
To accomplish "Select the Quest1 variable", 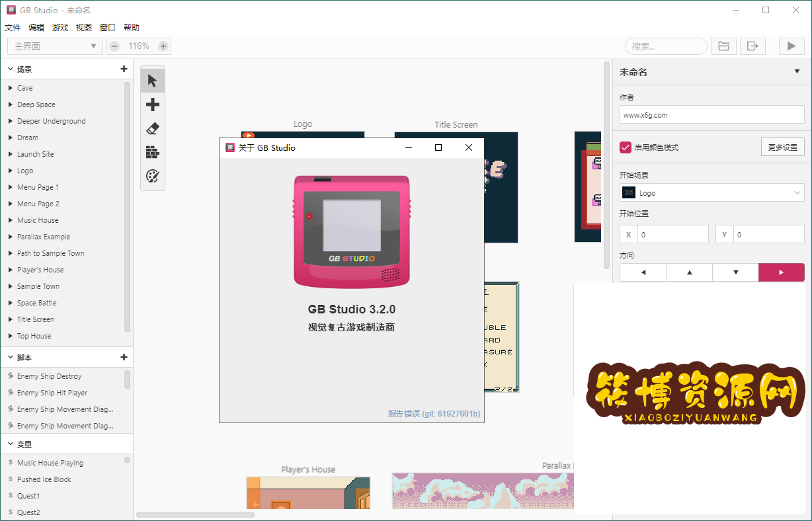I will tap(28, 496).
